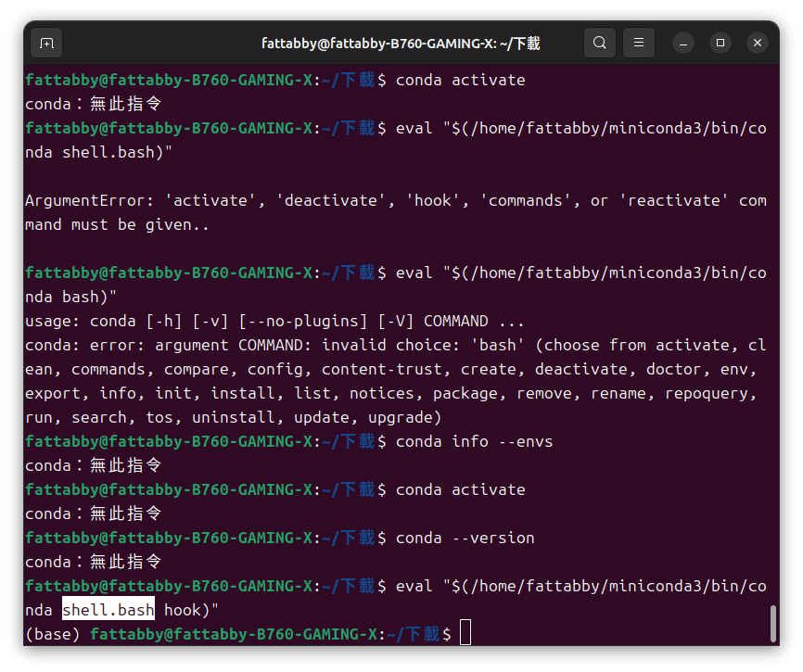Click the window title 'fattabby@fattabby-B760-GAMING-X: ~/下載'
The image size is (803, 672).
(x=401, y=44)
